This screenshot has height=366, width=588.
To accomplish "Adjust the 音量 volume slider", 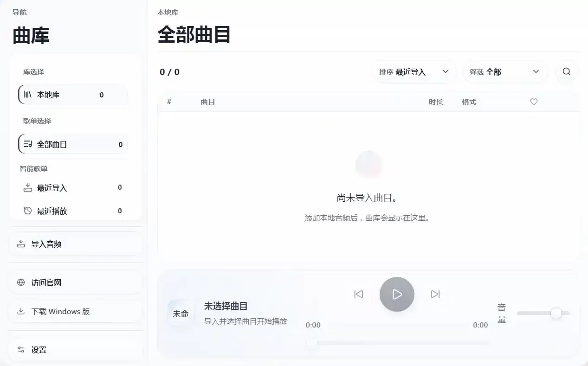I will point(543,314).
